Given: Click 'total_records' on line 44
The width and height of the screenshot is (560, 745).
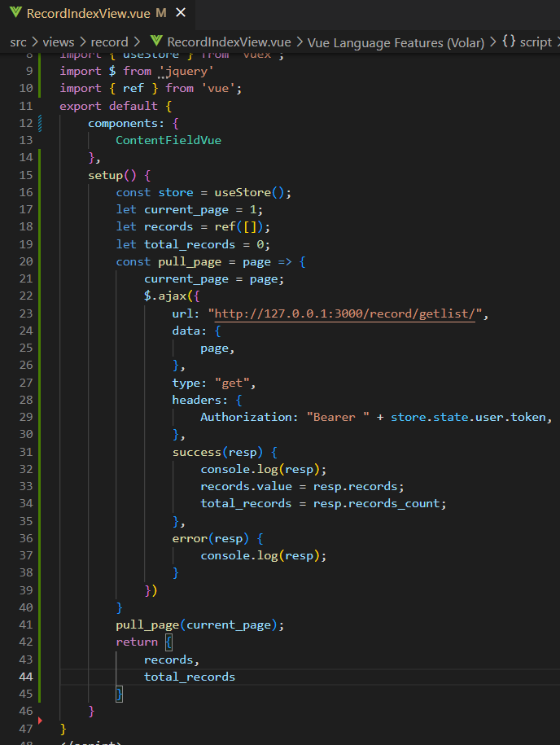Looking at the screenshot, I should pyautogui.click(x=190, y=677).
